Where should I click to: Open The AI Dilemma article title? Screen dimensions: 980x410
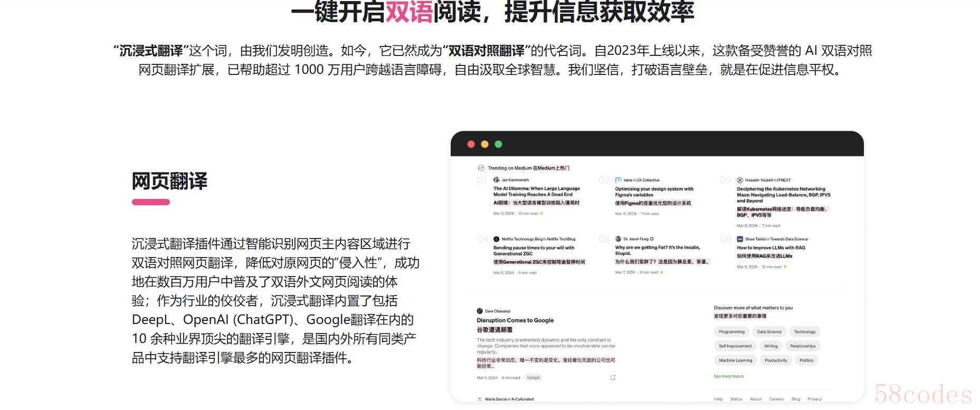536,192
